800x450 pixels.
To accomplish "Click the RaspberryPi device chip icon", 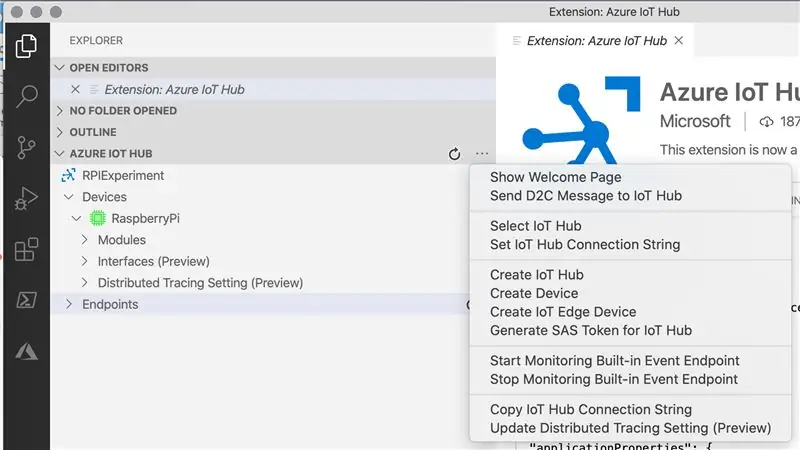I will pyautogui.click(x=97, y=218).
